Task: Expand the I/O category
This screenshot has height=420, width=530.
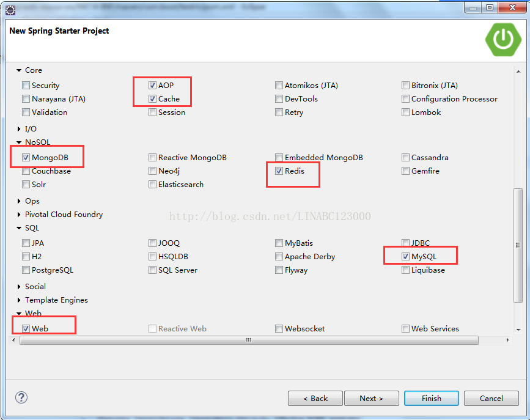Action: click(x=19, y=129)
